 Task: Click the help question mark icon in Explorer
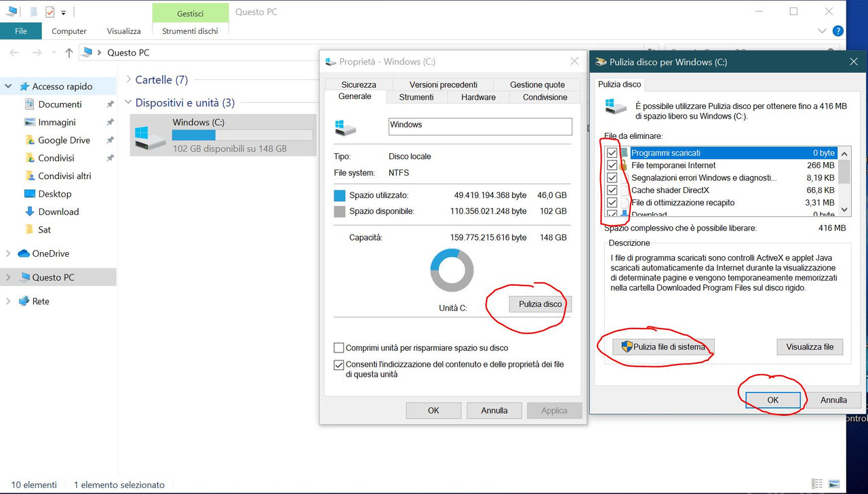point(838,31)
